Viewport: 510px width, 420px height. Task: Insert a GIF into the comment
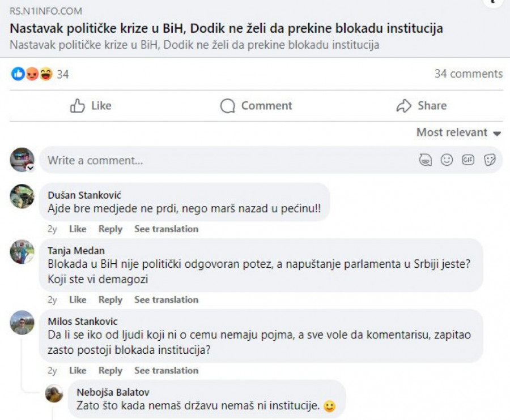point(468,160)
